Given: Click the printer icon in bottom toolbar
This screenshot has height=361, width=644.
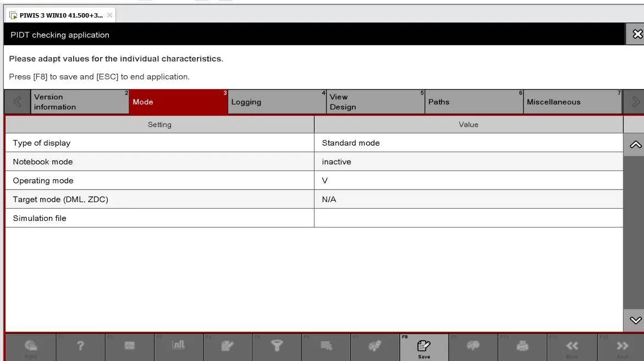Looking at the screenshot, I should 522,347.
